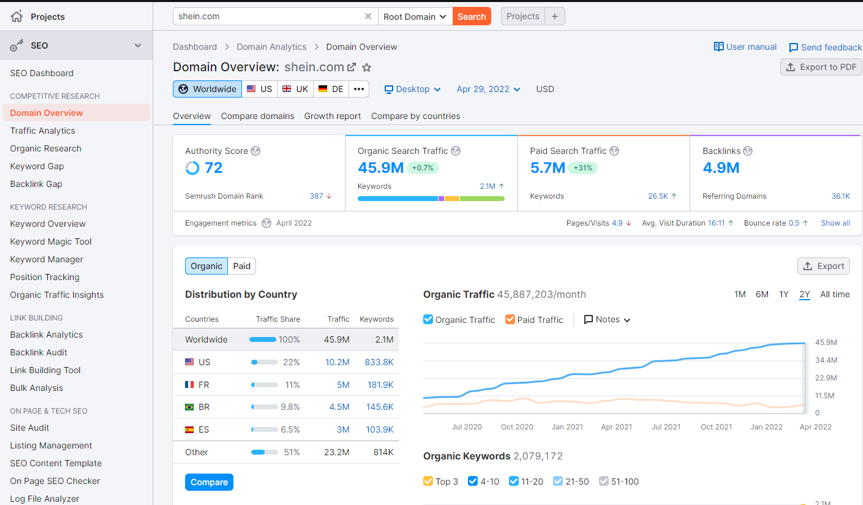Select the UK database tab
This screenshot has width=863, height=505.
[296, 89]
